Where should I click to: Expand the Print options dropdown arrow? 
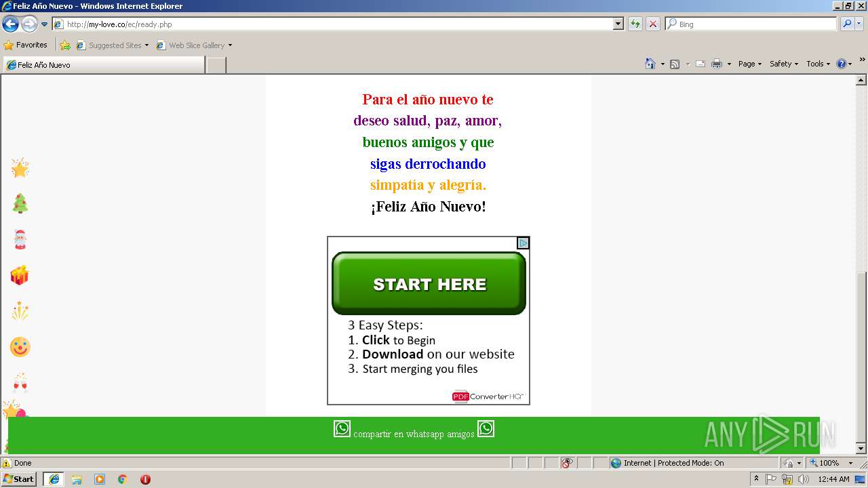tap(729, 64)
